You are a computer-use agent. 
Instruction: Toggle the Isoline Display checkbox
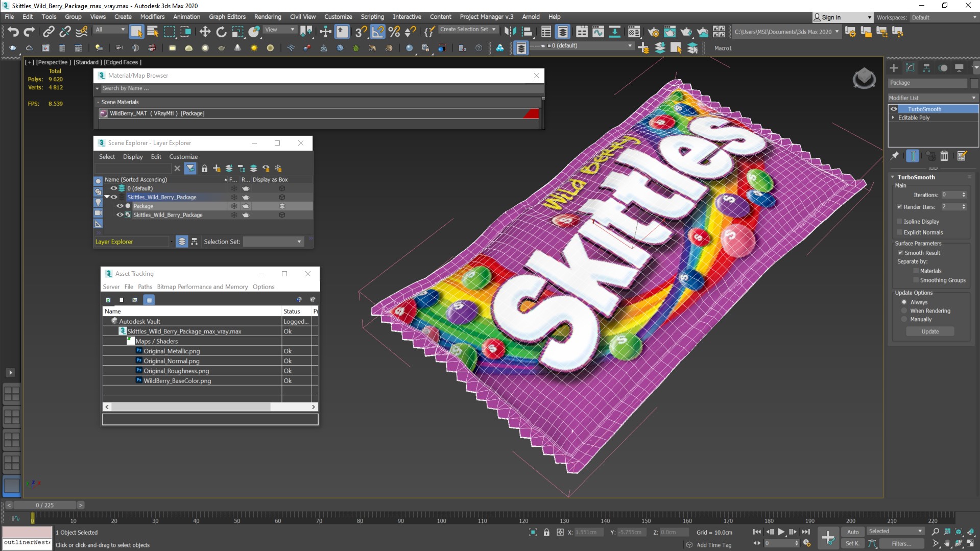(x=900, y=221)
